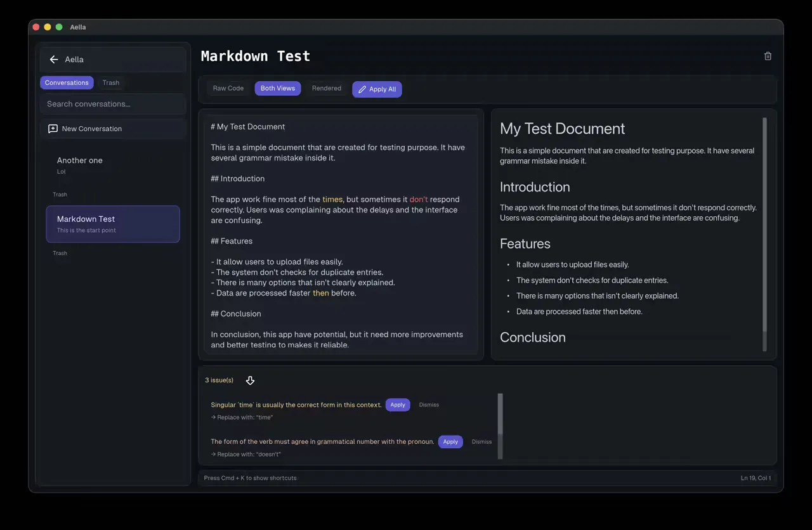Click the issues list scrollbar
Image resolution: width=812 pixels, height=530 pixels.
(501, 413)
